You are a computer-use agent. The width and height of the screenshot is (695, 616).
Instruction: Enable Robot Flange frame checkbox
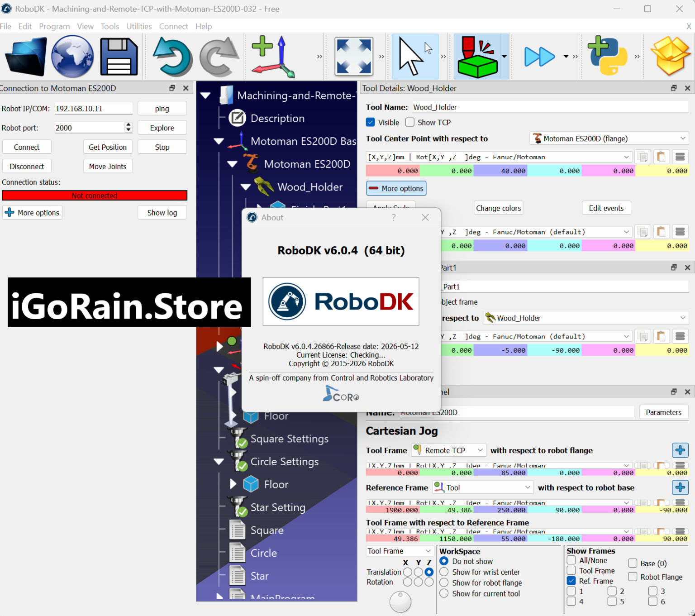pyautogui.click(x=633, y=577)
